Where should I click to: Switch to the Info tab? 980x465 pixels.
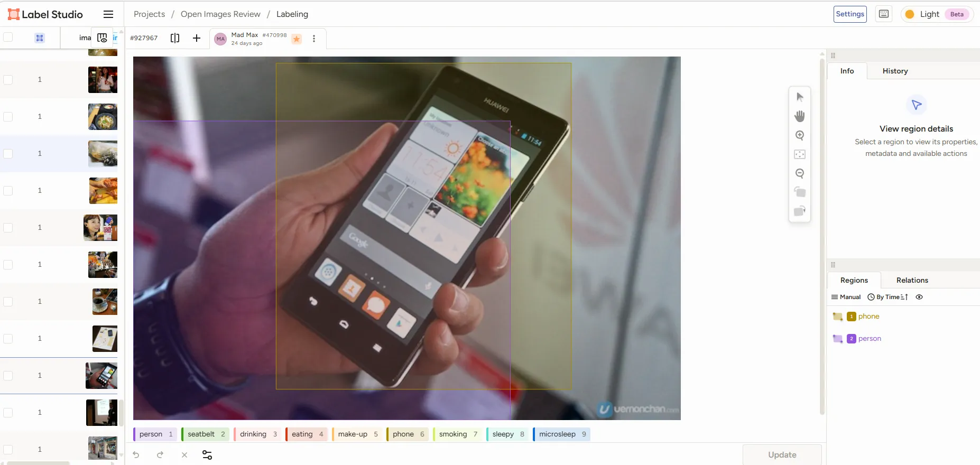coord(847,71)
